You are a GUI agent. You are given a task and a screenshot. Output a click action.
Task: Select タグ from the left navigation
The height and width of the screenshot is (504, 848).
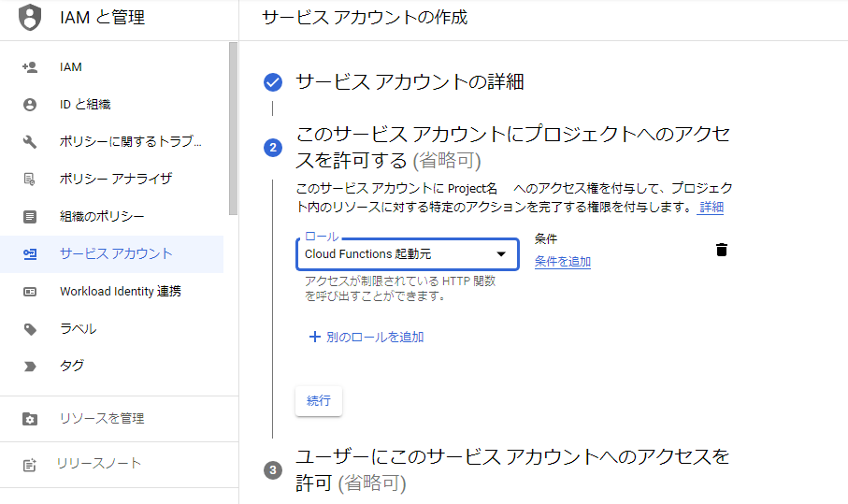tap(72, 367)
